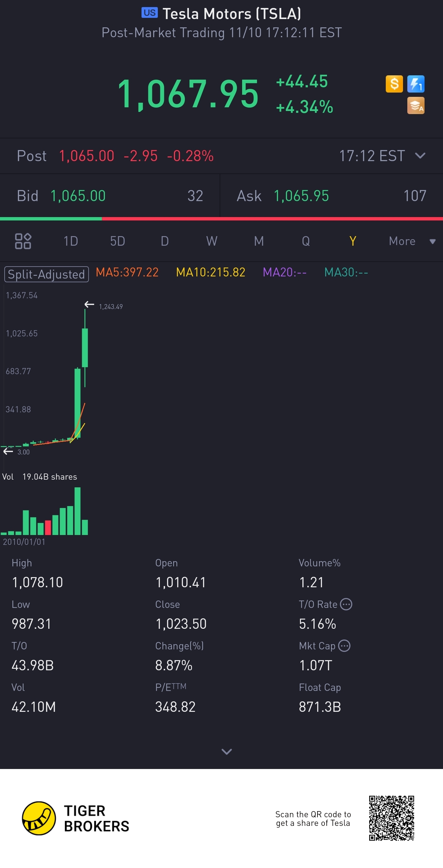Tap the Close value 1,023.50
Screen dimensions: 443x868
(181, 624)
